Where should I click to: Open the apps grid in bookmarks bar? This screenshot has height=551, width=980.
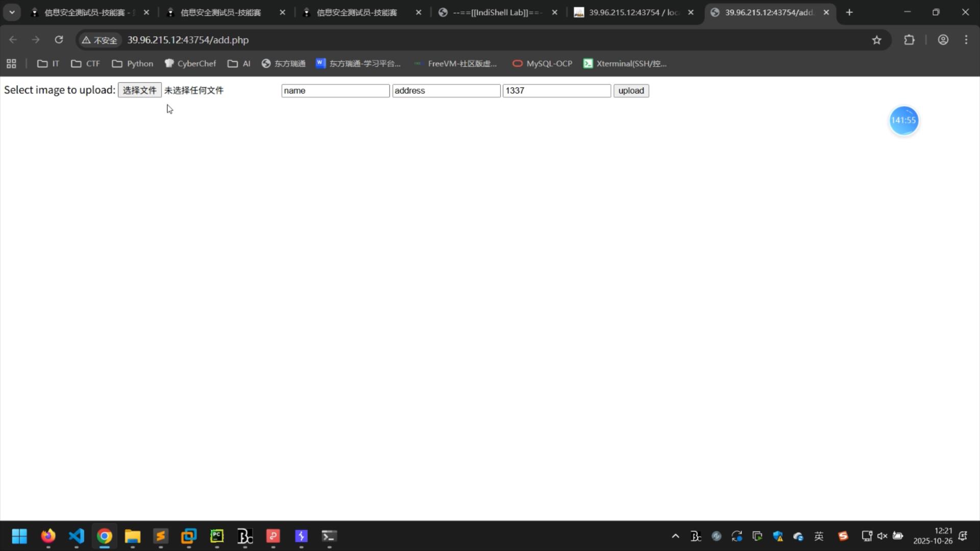point(11,64)
